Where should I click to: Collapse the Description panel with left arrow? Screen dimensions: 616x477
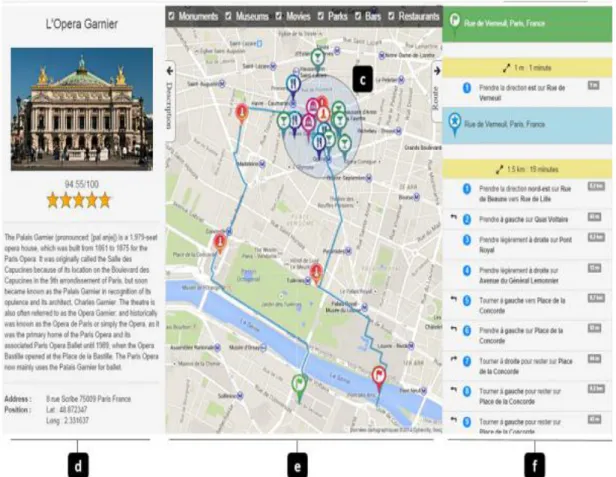coord(170,71)
